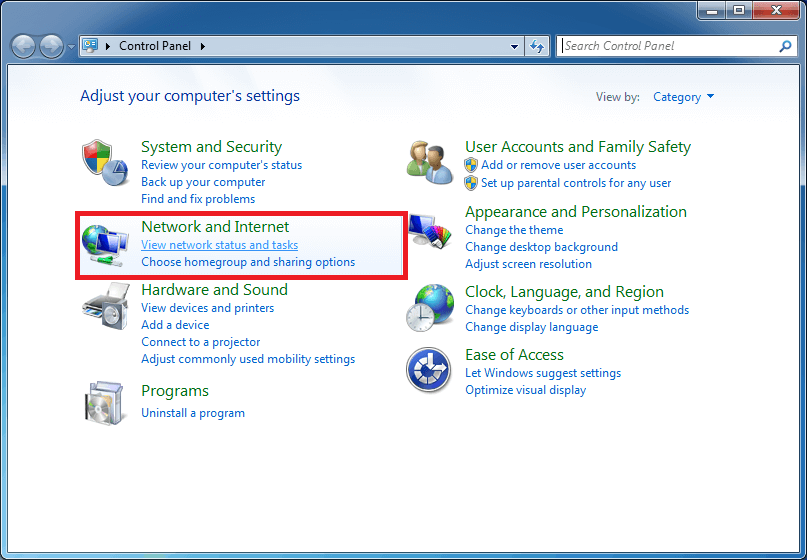Expand the arrow after Control Panel breadcrumb
This screenshot has width=807, height=560.
[203, 46]
